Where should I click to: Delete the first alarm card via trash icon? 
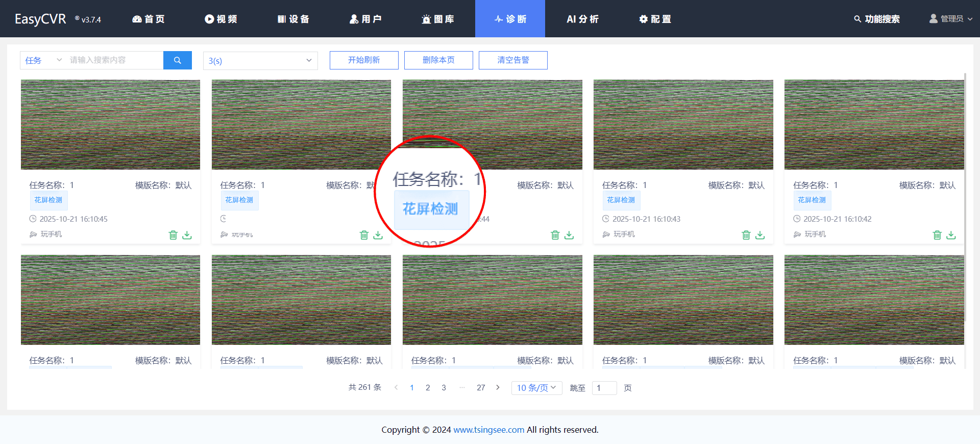173,235
